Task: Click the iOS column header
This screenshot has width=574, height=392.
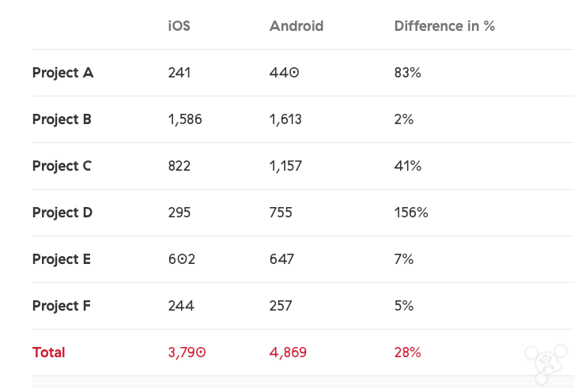Action: point(179,26)
